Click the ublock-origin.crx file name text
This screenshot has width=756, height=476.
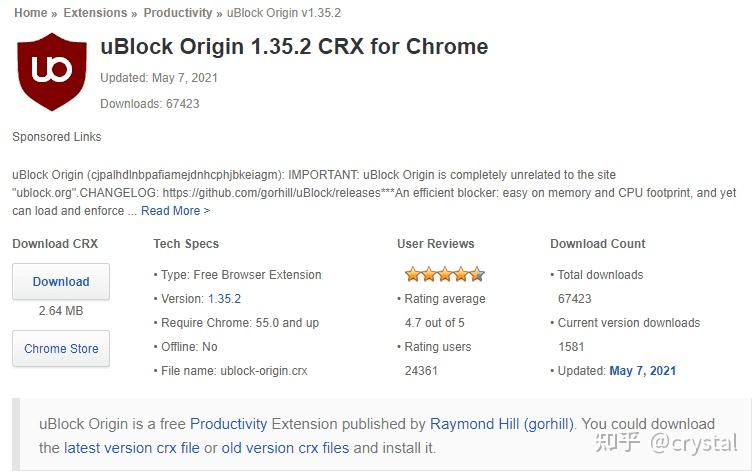point(262,371)
